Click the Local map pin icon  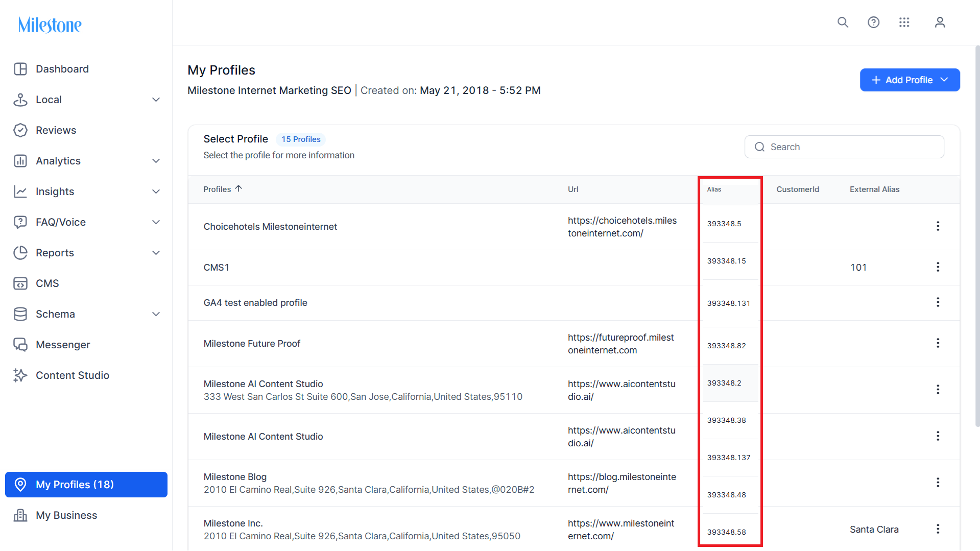[x=20, y=100]
